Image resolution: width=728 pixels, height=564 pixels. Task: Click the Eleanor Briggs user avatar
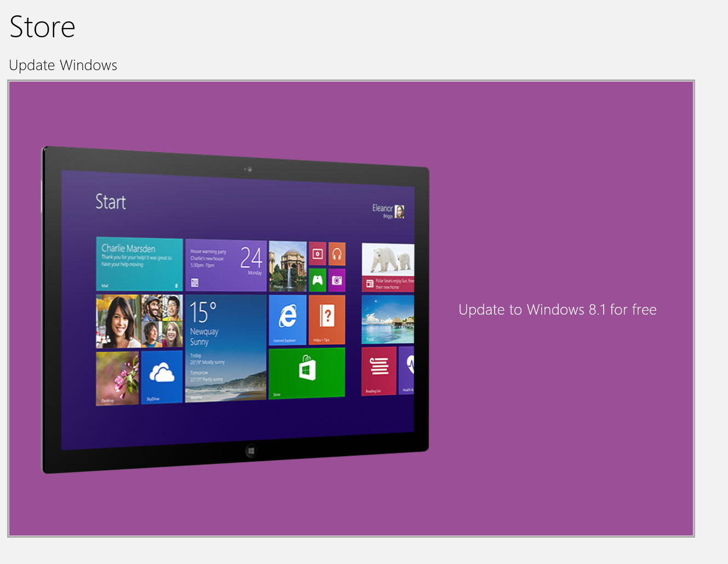[399, 212]
